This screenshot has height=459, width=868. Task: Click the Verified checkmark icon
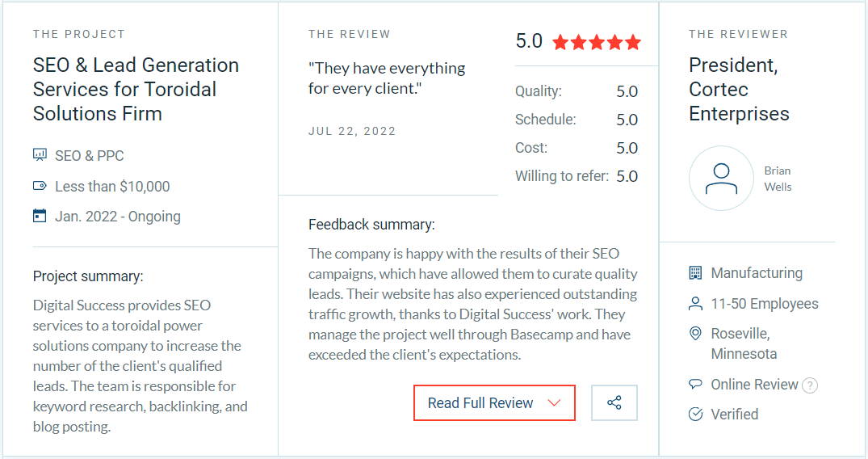[695, 415]
